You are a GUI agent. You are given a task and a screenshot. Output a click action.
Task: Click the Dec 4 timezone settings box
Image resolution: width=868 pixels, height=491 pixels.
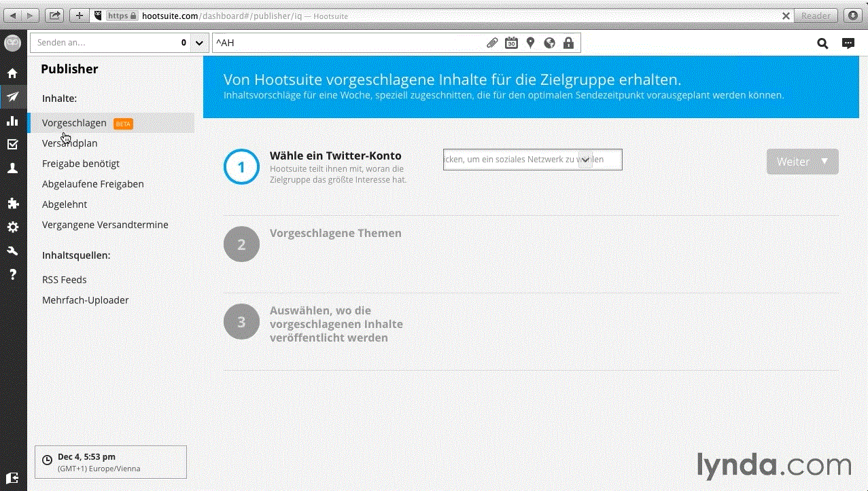[111, 462]
